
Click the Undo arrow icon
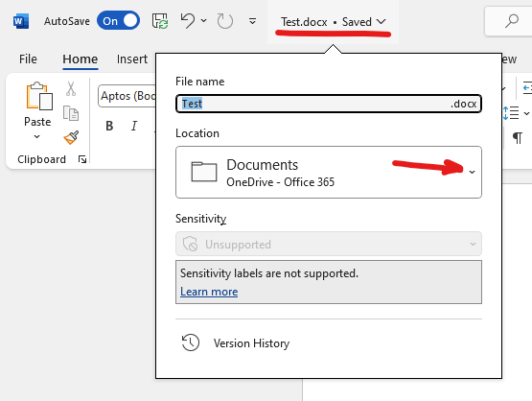(x=187, y=20)
